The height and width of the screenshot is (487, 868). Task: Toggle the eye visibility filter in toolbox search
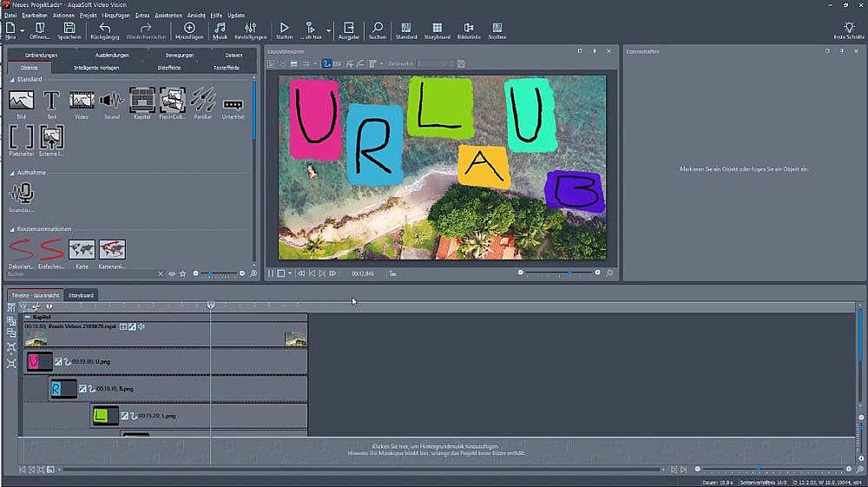click(172, 273)
